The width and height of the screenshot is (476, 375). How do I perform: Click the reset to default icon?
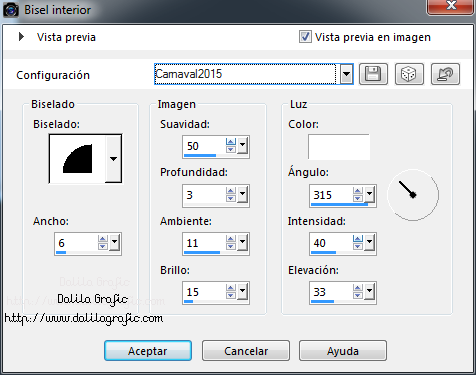pos(445,74)
